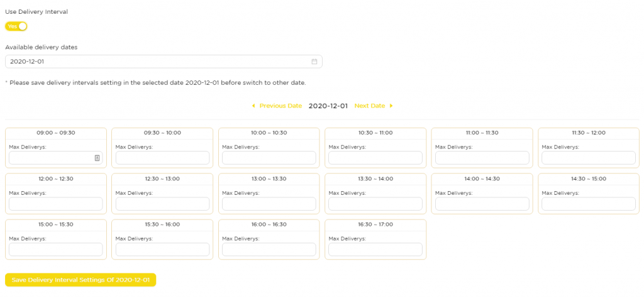Focus the 11:00 ~ 11:30 Max Deliverys input

[x=482, y=158]
